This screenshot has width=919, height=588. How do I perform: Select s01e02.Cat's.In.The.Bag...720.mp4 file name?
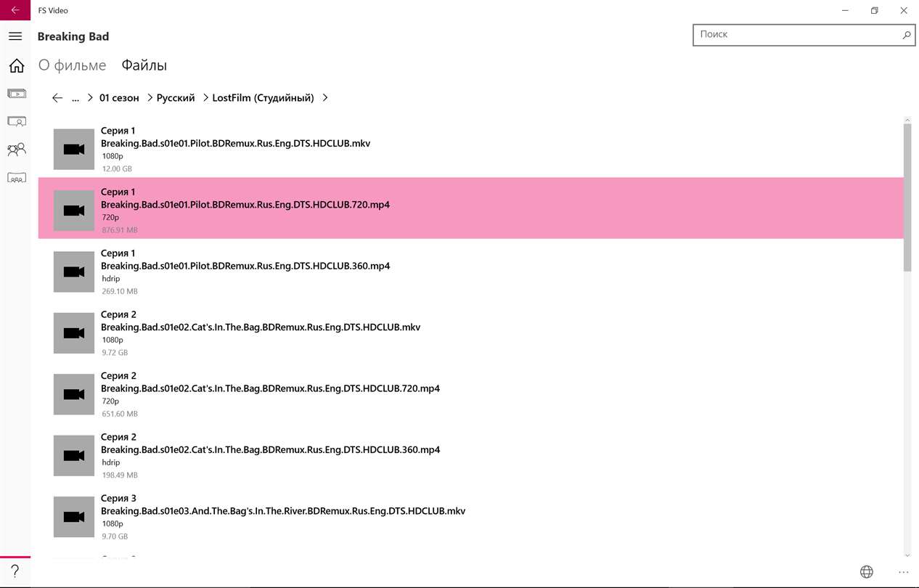270,388
